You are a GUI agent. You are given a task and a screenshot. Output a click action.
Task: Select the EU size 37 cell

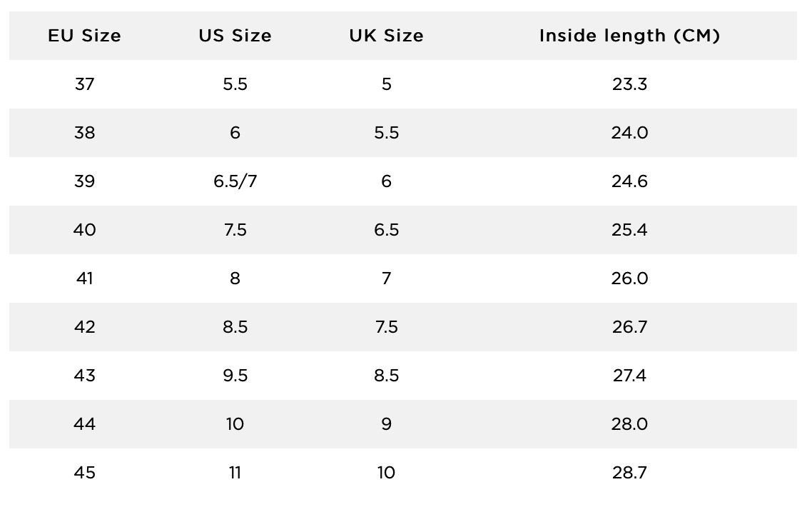click(84, 84)
